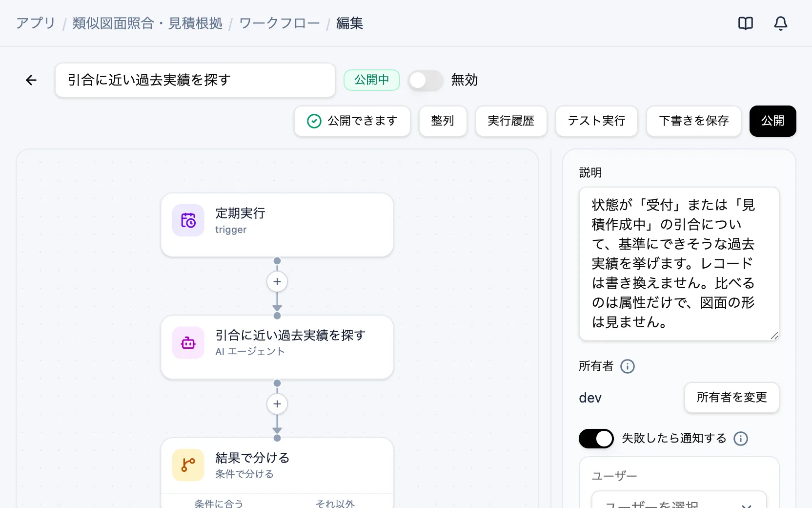The width and height of the screenshot is (812, 508).
Task: Open 類似図面照合・見積根拠 breadcrumb
Action: [147, 23]
